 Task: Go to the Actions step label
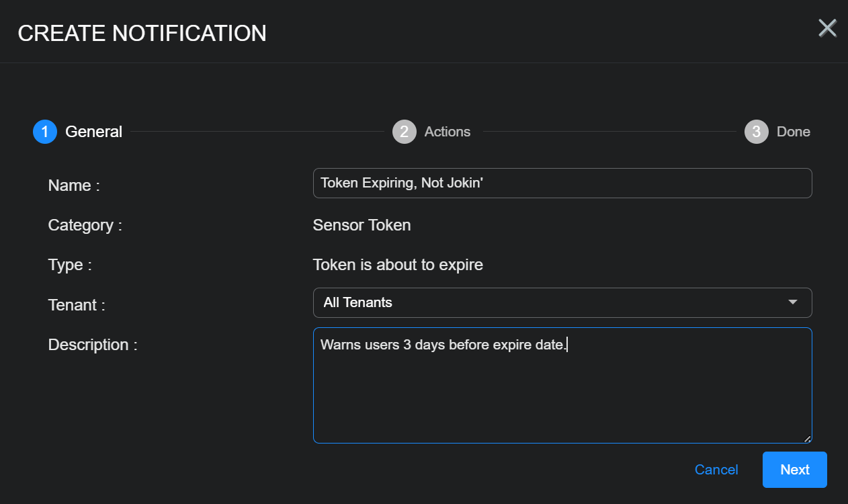448,132
